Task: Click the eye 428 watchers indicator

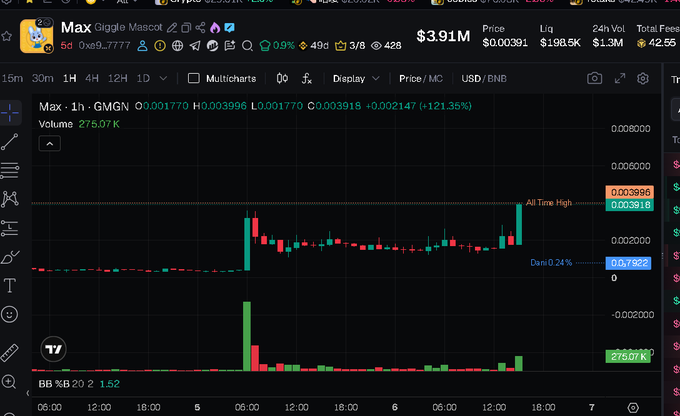Action: point(386,46)
